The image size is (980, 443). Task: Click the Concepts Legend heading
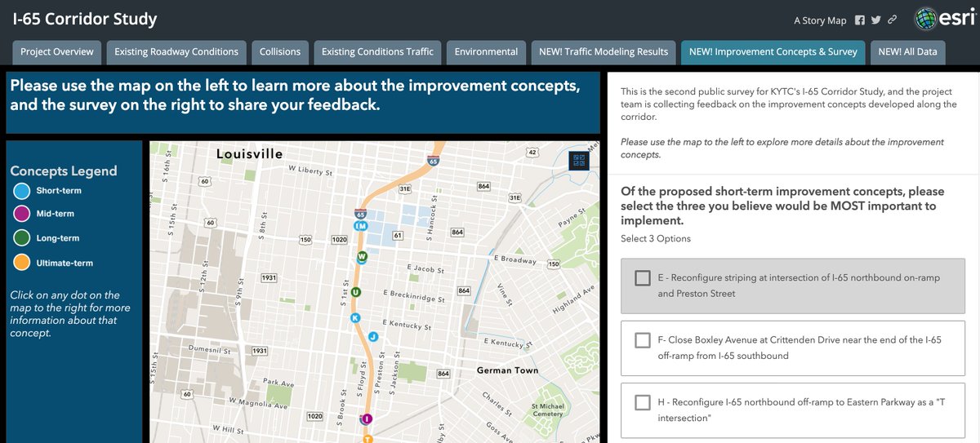64,171
